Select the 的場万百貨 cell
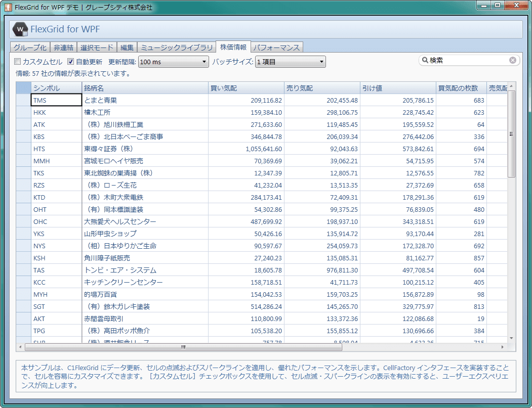Viewport: 532px width, 408px height. 145,294
